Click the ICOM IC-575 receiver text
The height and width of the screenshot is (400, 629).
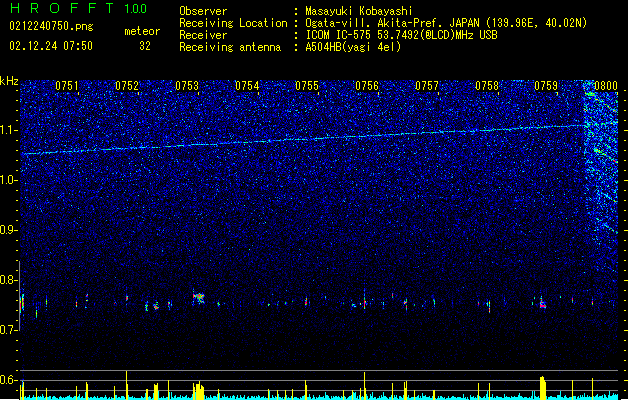(x=401, y=35)
